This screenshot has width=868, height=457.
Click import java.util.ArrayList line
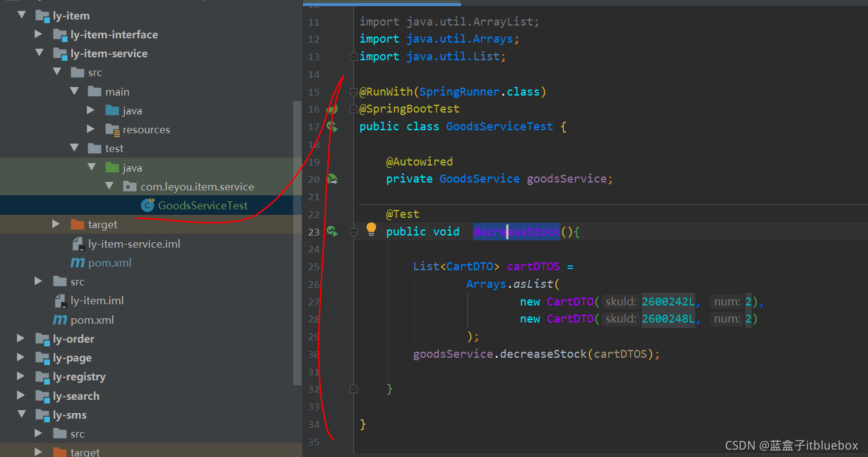450,22
